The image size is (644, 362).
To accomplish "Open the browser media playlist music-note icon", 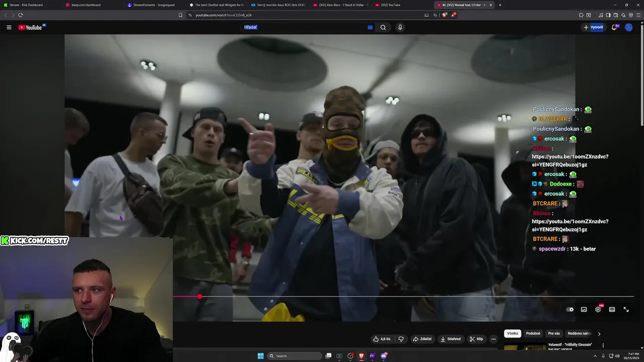I will point(601,15).
